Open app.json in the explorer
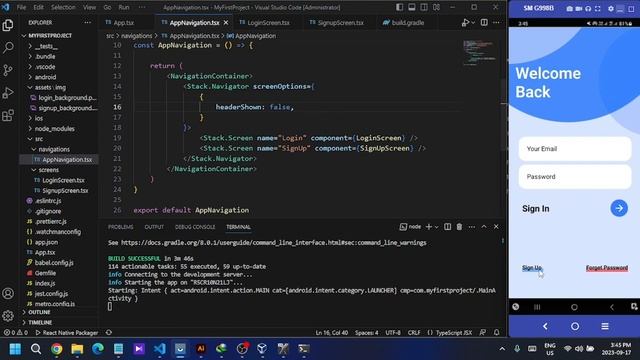Image resolution: width=640 pixels, height=360 pixels. (46, 242)
